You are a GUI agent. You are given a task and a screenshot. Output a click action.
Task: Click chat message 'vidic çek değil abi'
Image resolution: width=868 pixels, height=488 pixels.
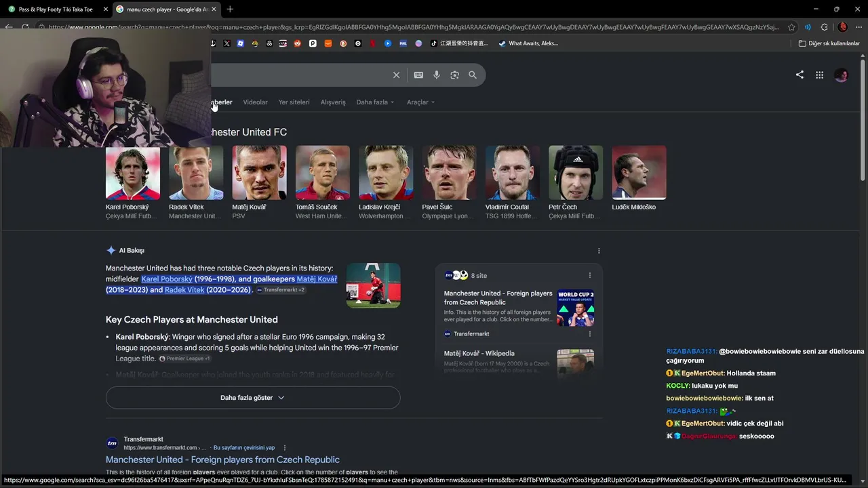tap(755, 424)
